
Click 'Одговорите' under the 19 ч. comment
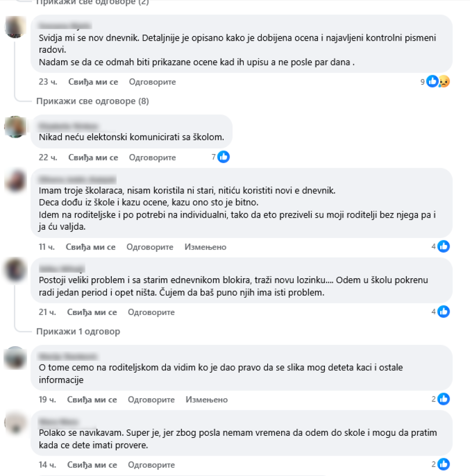(151, 399)
